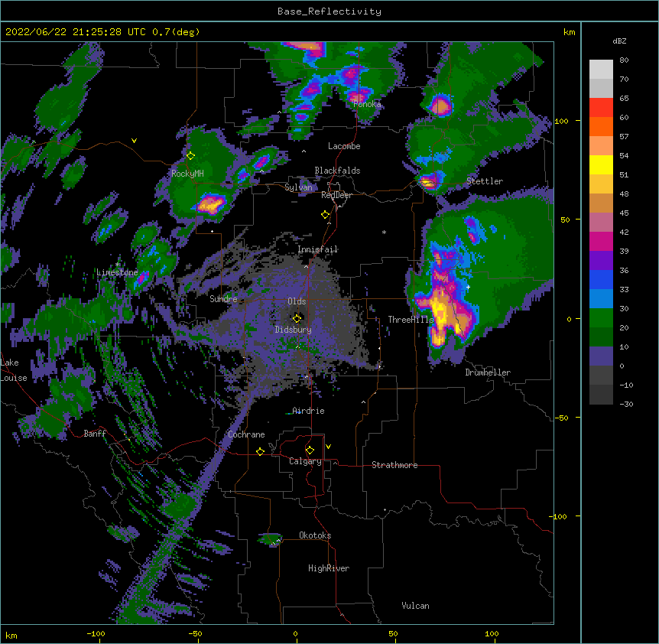The height and width of the screenshot is (644, 659).
Task: Click the Cochrane town label
Action: (x=246, y=434)
